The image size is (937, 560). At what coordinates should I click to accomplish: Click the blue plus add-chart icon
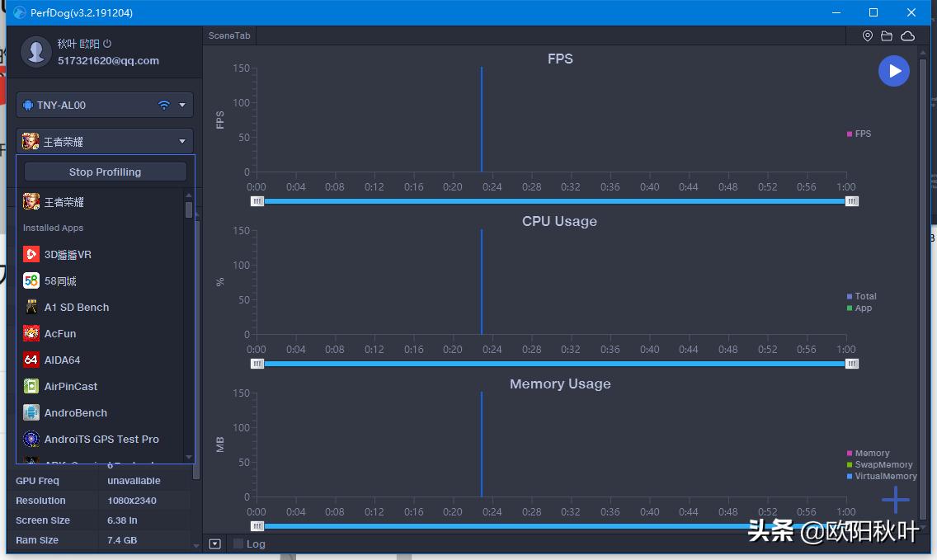(x=895, y=500)
